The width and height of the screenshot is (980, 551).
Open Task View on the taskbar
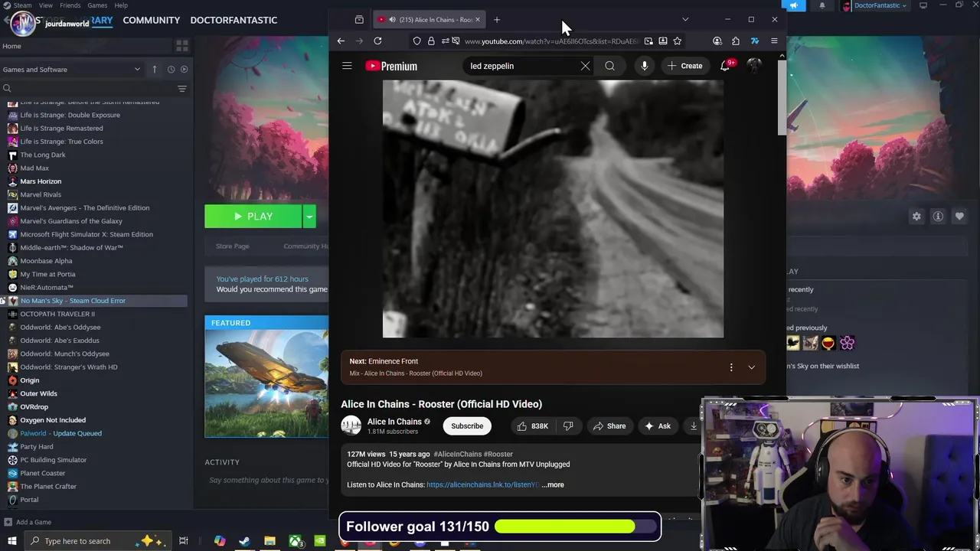point(184,541)
